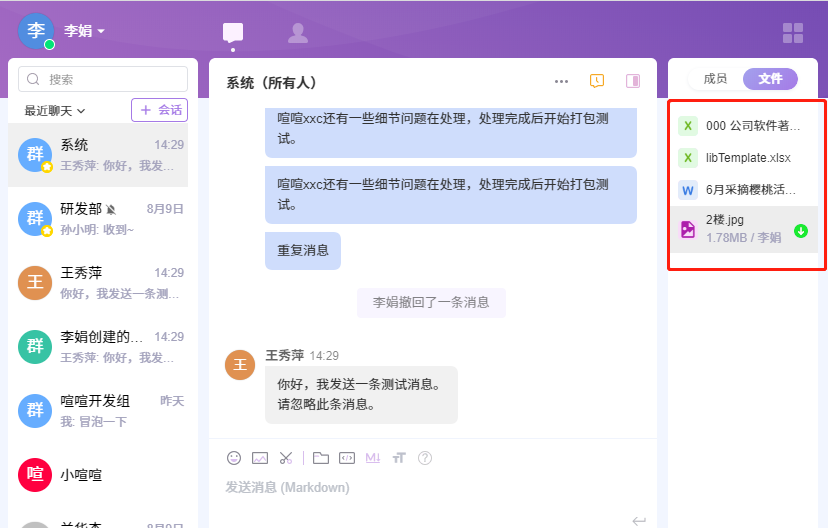Switch to the 文件 tab

click(770, 79)
